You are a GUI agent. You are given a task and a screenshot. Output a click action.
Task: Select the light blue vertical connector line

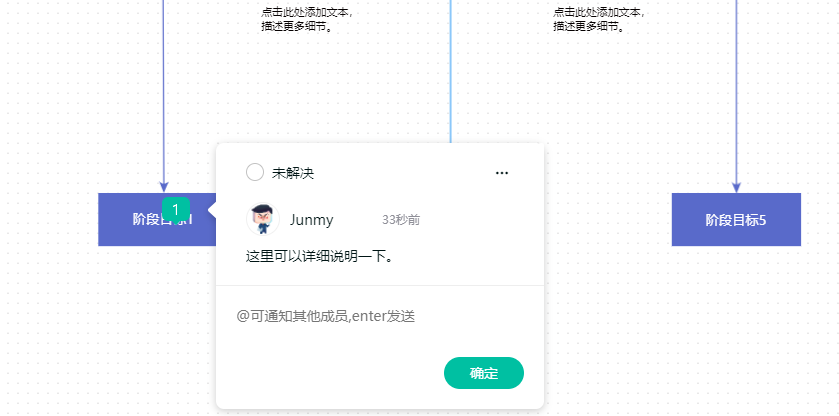(x=451, y=71)
